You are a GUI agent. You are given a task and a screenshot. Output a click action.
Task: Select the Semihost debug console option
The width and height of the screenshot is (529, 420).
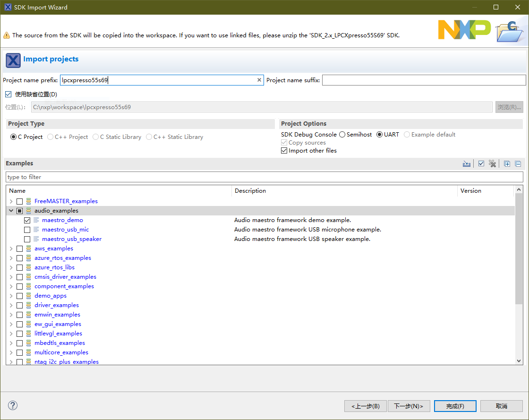pyautogui.click(x=342, y=134)
